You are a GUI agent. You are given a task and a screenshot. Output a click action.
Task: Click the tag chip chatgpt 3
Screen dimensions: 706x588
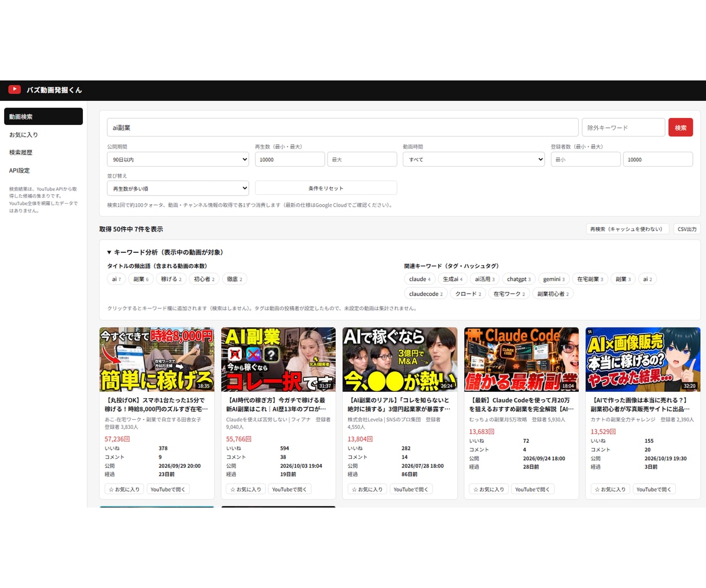(519, 279)
